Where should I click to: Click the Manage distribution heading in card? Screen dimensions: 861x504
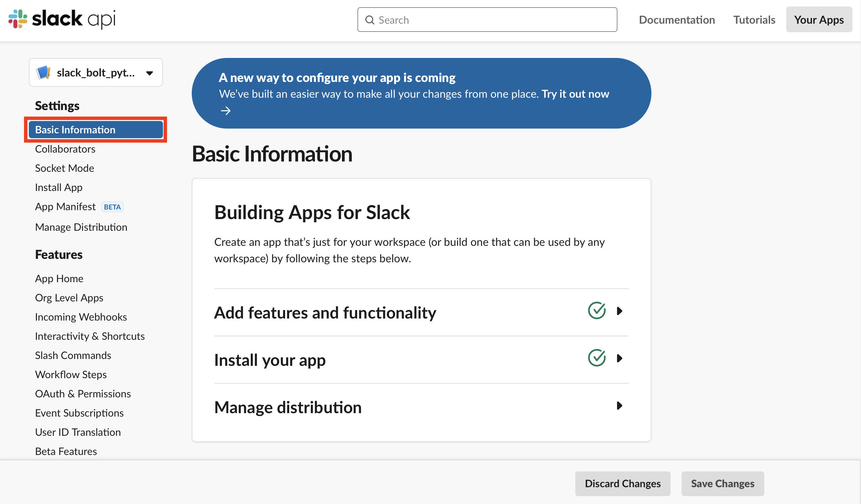pyautogui.click(x=288, y=407)
